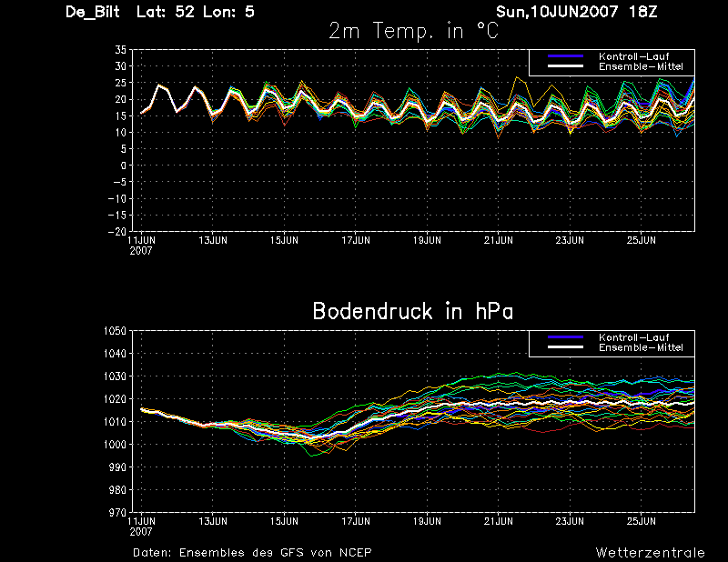Click 25JUN tick on pressure chart axis
Screen dimensions: 728x562
click(x=642, y=521)
